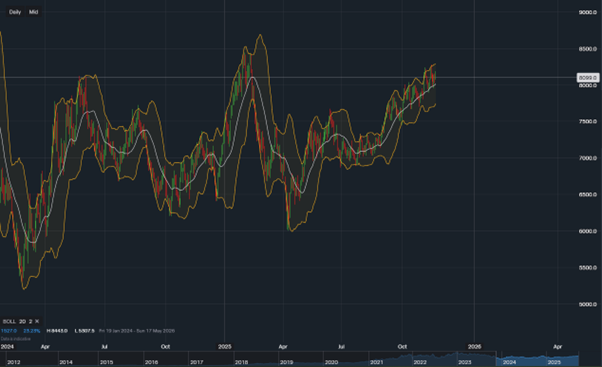602x367 pixels.
Task: Jump to 2019 in the navigator timeline
Action: [x=286, y=362]
